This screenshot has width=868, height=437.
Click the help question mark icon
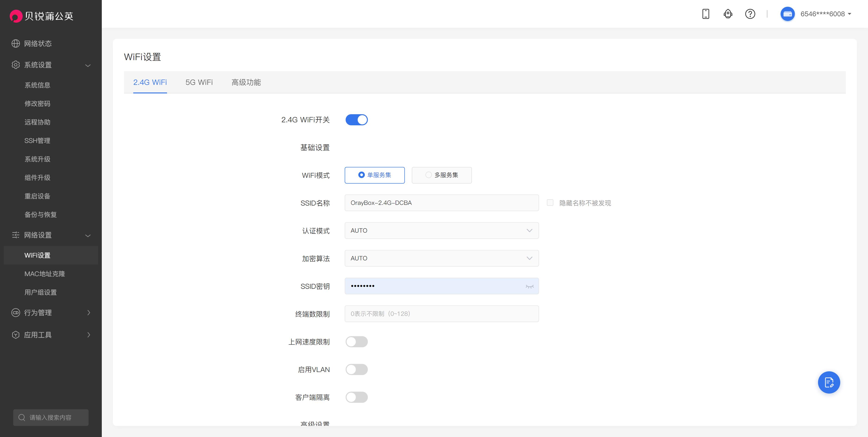[750, 14]
